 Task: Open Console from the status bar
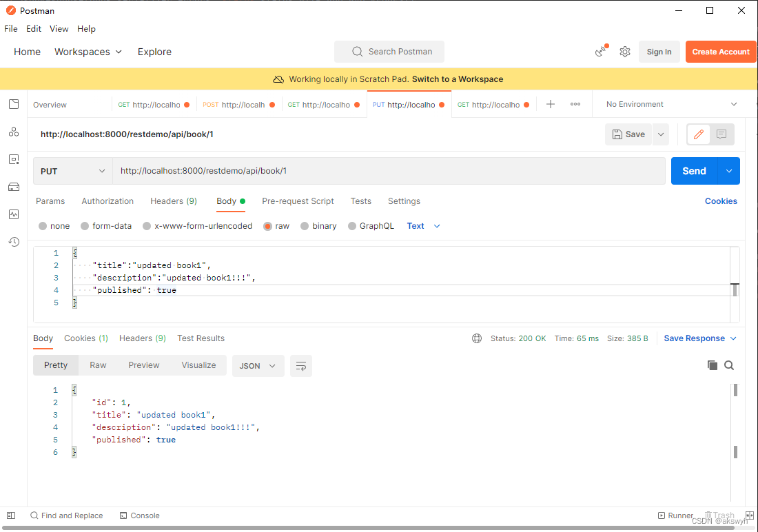(139, 515)
